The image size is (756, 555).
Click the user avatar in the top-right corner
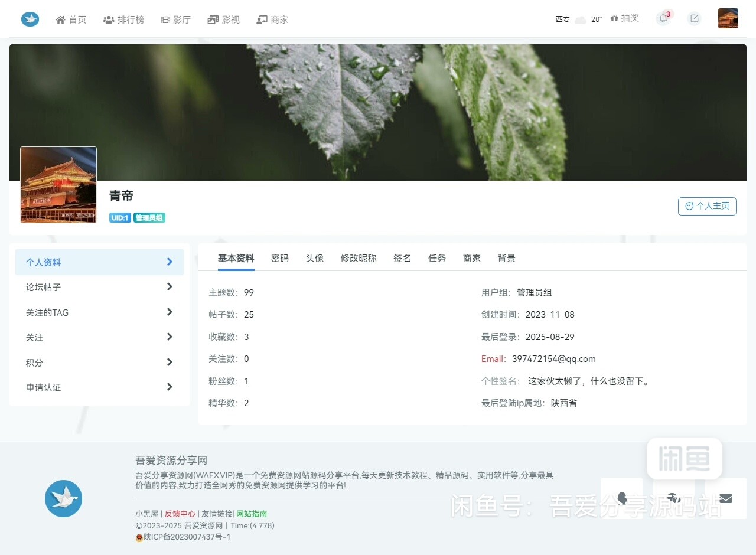pos(728,18)
